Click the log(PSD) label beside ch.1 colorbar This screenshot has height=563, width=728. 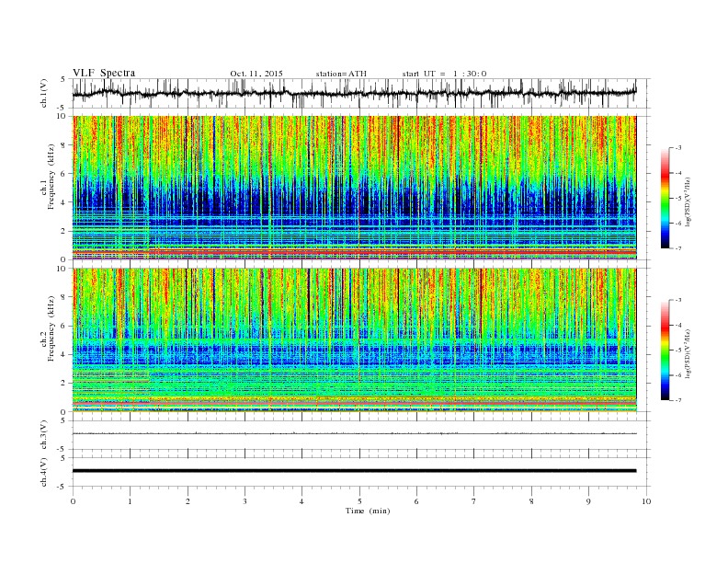[x=688, y=201]
